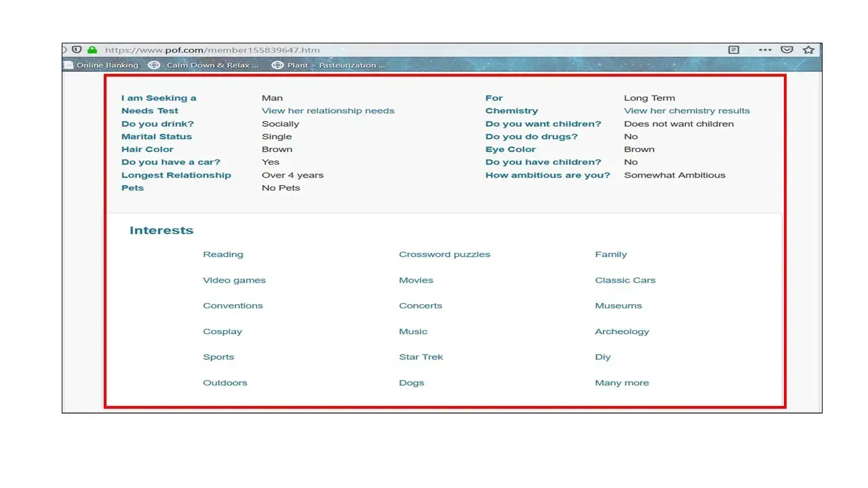868x488 pixels.
Task: Open the Classic Cars interest link
Action: pyautogui.click(x=625, y=281)
